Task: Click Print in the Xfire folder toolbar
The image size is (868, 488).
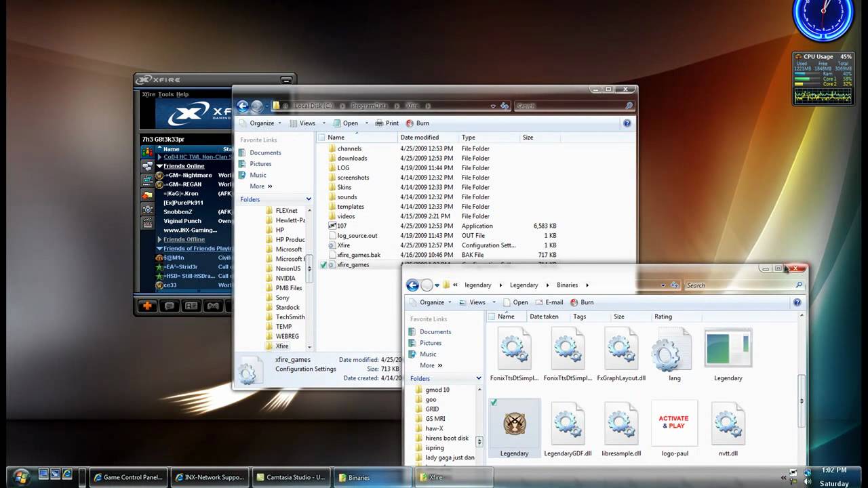Action: point(387,123)
